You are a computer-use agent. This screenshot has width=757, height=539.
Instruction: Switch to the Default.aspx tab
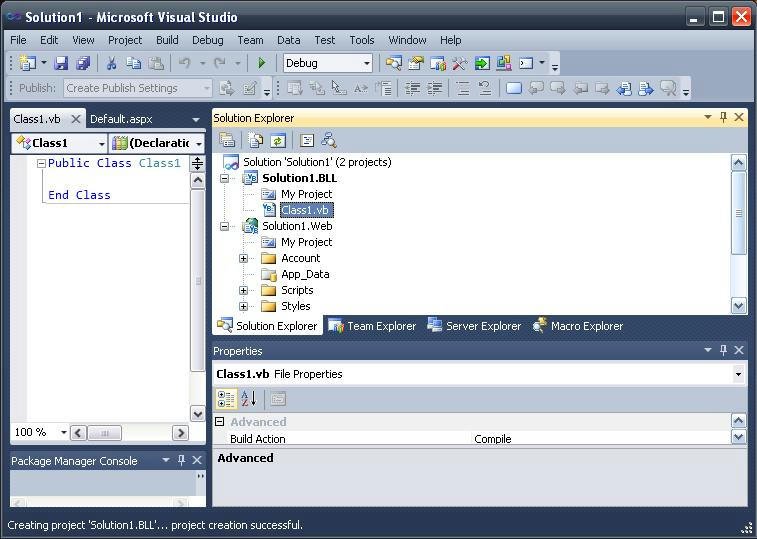click(x=121, y=119)
